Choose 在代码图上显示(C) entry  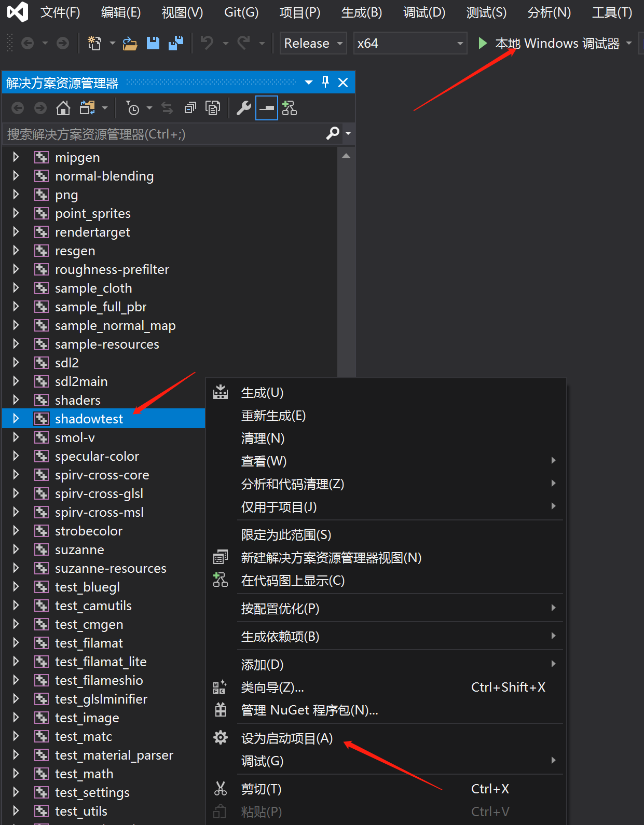[386, 580]
